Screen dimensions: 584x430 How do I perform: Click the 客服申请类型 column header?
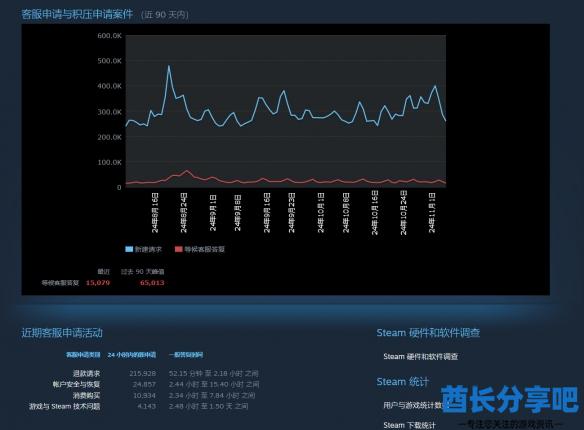pyautogui.click(x=83, y=355)
